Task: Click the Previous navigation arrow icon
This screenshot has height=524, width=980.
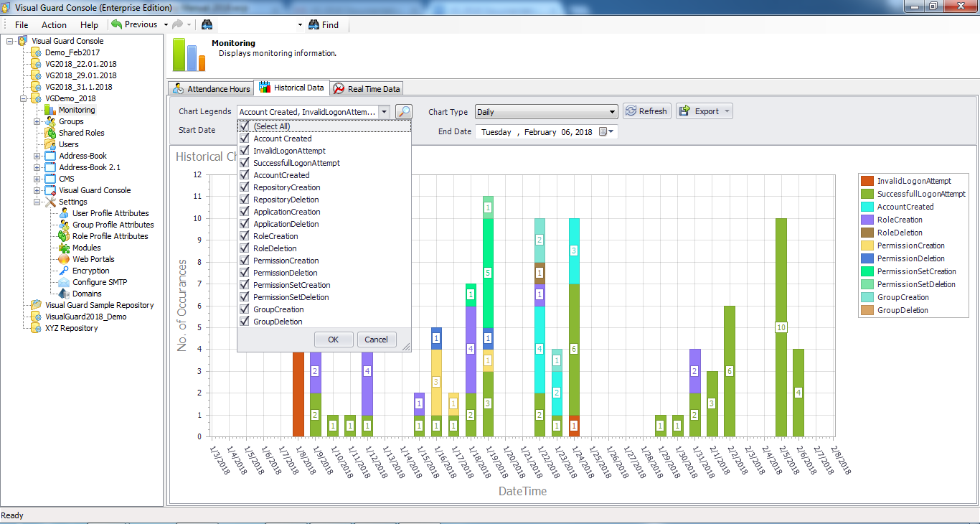Action: coord(116,24)
